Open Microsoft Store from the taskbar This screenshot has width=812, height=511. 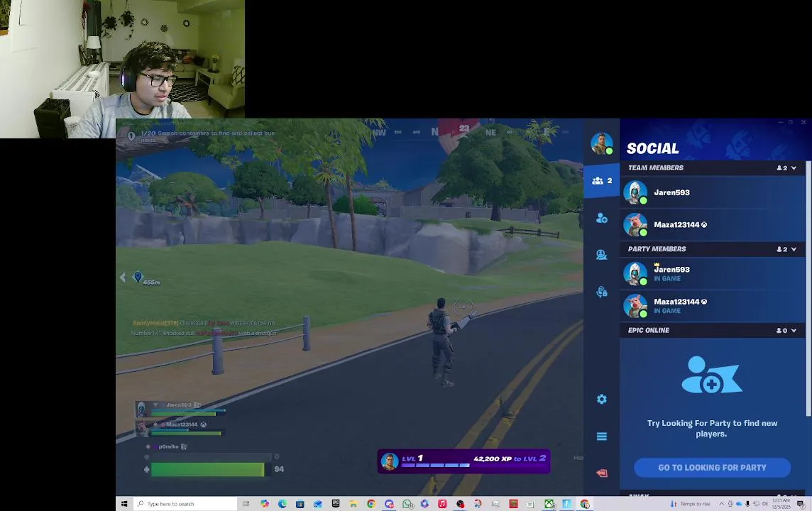point(300,504)
